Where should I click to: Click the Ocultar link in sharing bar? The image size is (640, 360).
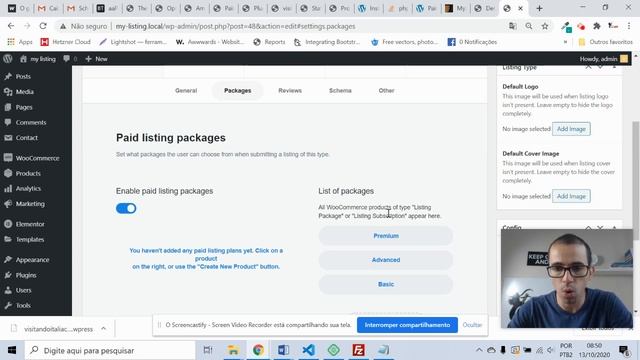coord(472,325)
